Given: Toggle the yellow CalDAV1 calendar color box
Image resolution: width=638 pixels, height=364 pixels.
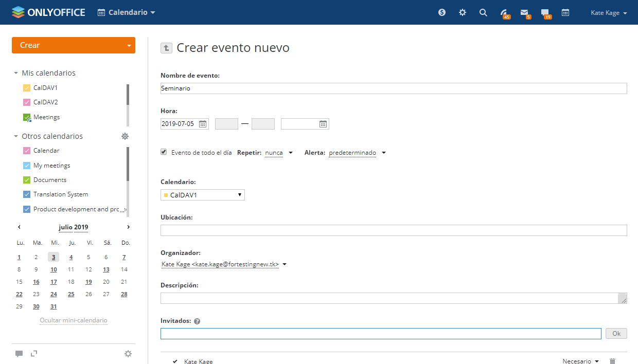Looking at the screenshot, I should pyautogui.click(x=27, y=88).
